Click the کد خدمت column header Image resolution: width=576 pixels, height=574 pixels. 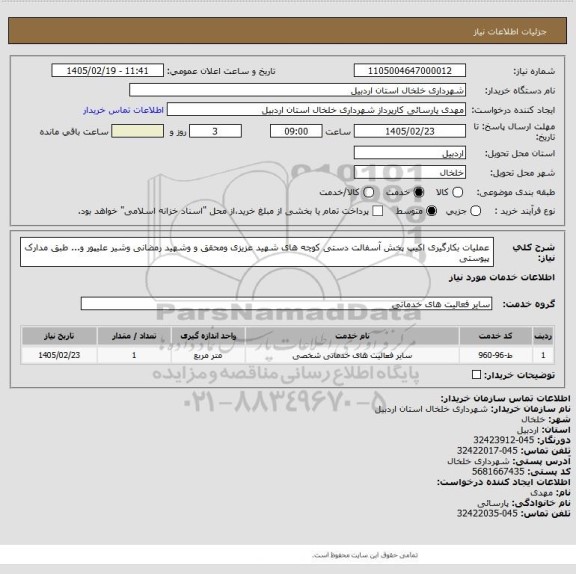point(496,336)
